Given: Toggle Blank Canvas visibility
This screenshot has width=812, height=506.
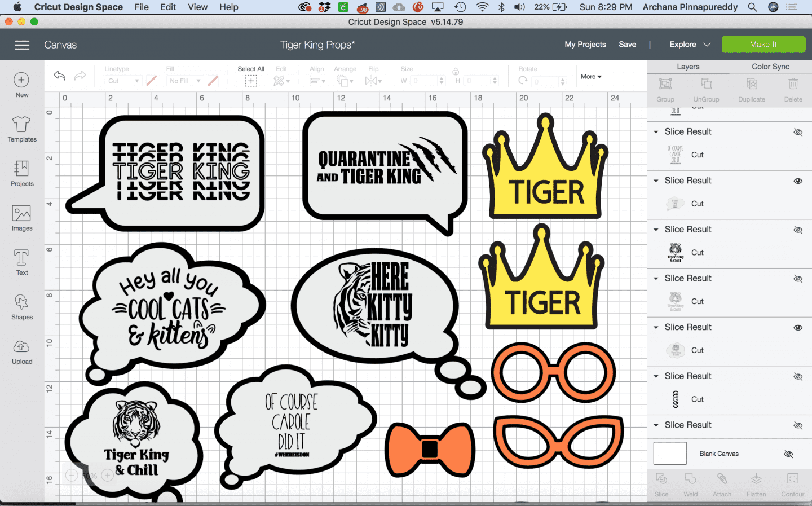Looking at the screenshot, I should coord(788,454).
